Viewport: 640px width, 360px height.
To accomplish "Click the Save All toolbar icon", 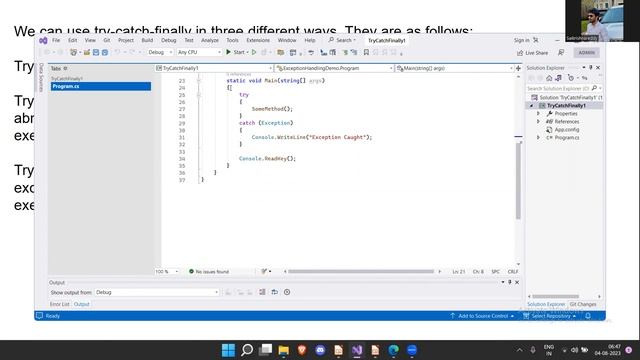I will [x=105, y=52].
